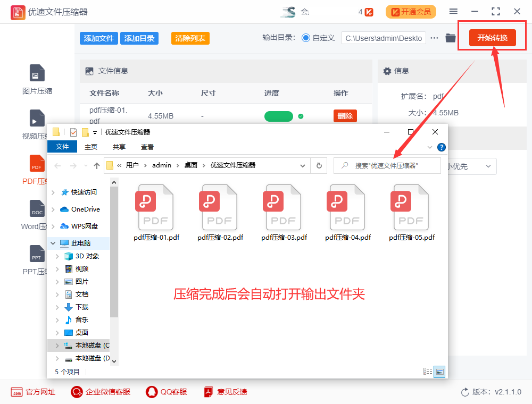Open 意见反馈 from the bottom bar
Screen dimensions: 532x404
pyautogui.click(x=208, y=392)
